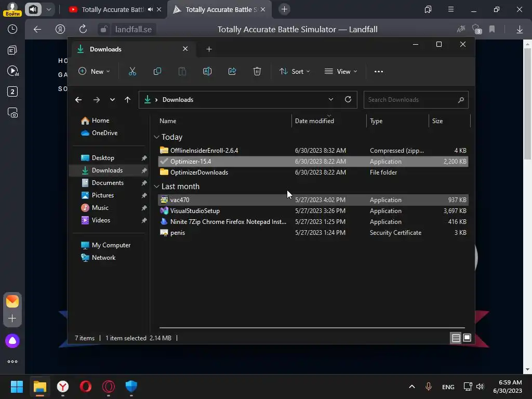Open Windows Start menu
The width and height of the screenshot is (532, 399).
coord(17,387)
